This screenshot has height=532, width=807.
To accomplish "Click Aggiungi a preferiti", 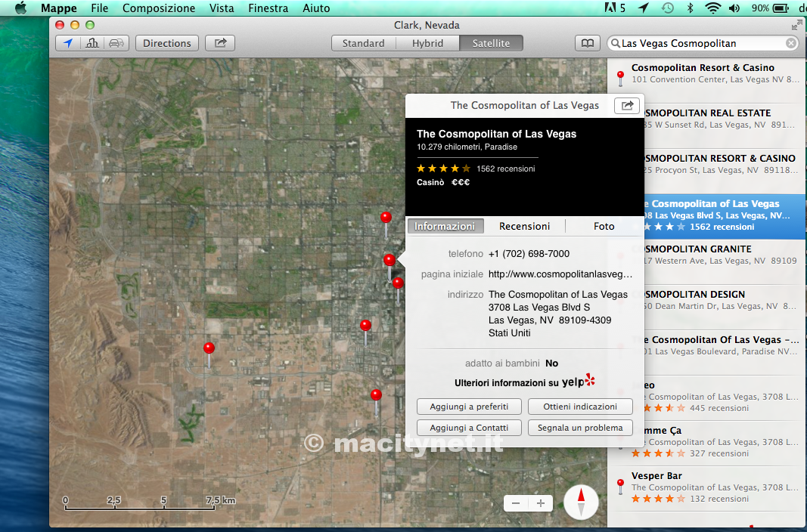I will tap(469, 407).
